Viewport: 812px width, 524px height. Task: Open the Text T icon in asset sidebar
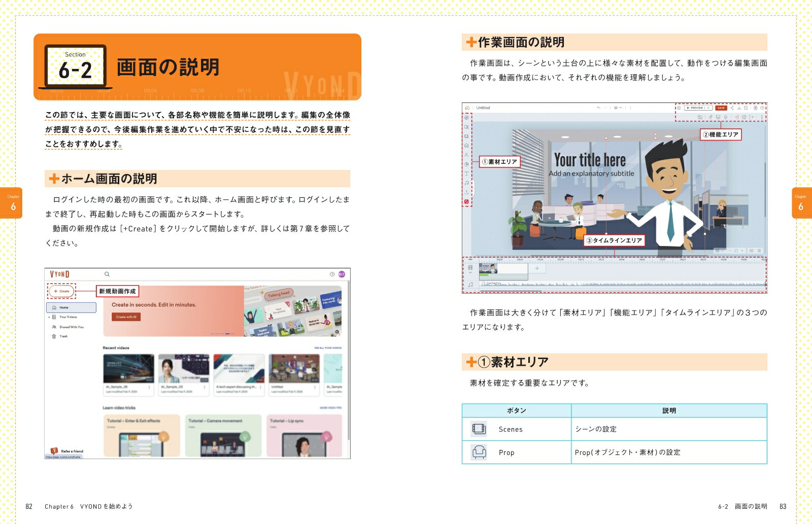click(x=466, y=173)
